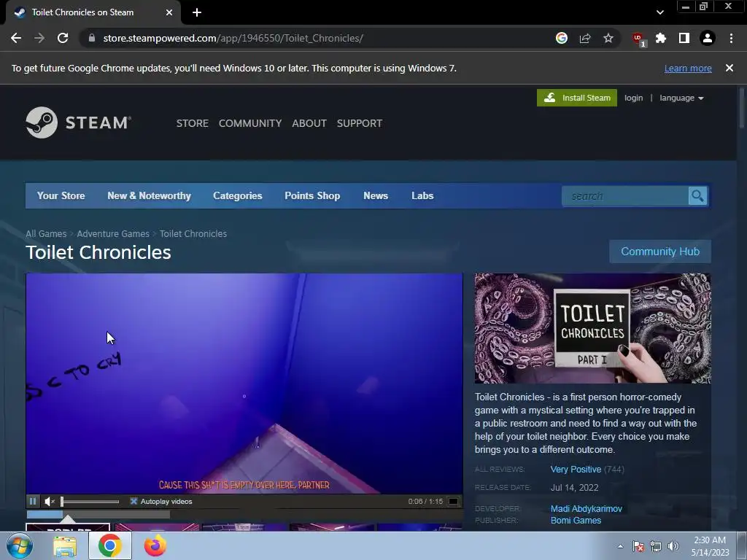
Task: Open publisher Bomi Games link
Action: tap(576, 521)
